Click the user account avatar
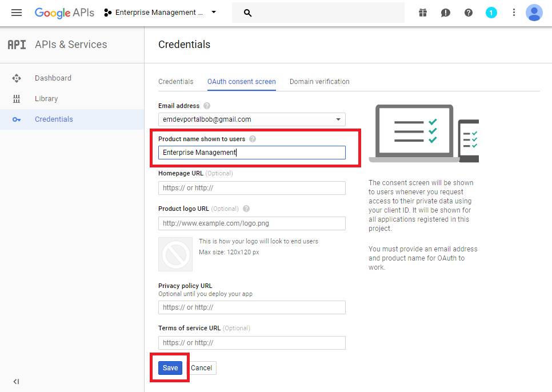The image size is (552, 392). [x=534, y=13]
